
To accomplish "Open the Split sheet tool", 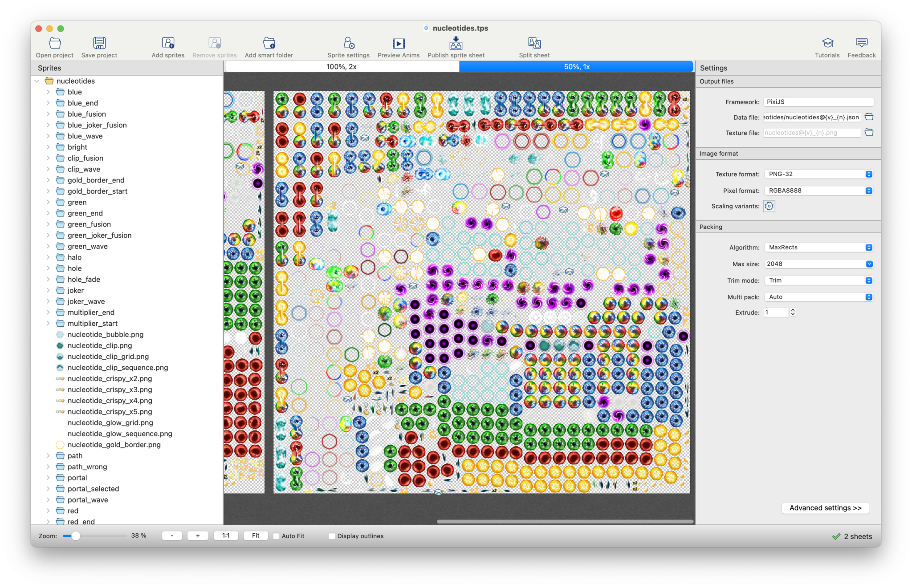I will (x=534, y=47).
